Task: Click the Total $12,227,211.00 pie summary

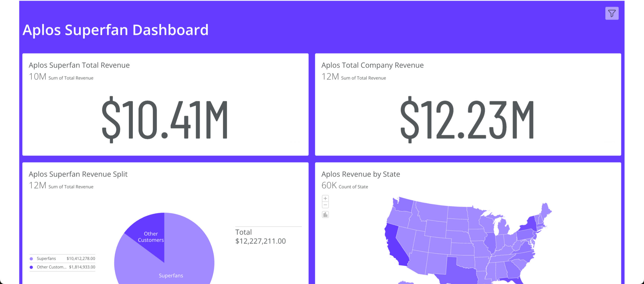Action: 260,237
